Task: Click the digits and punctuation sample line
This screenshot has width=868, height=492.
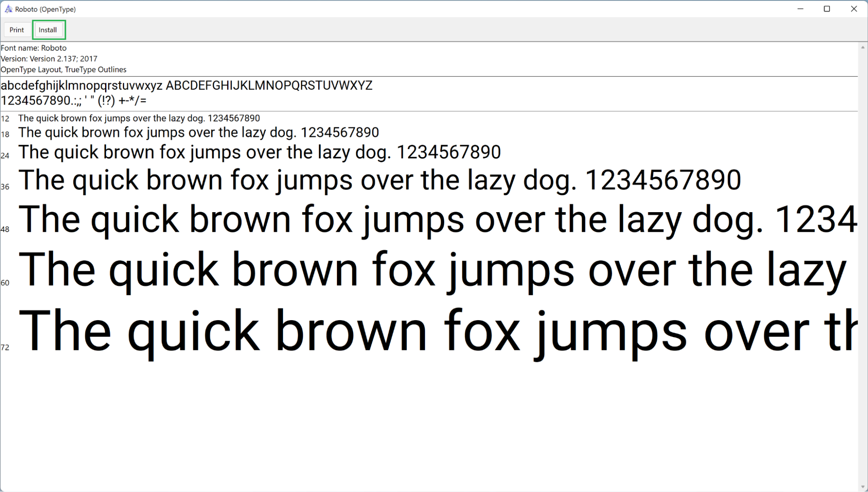Action: click(x=74, y=101)
